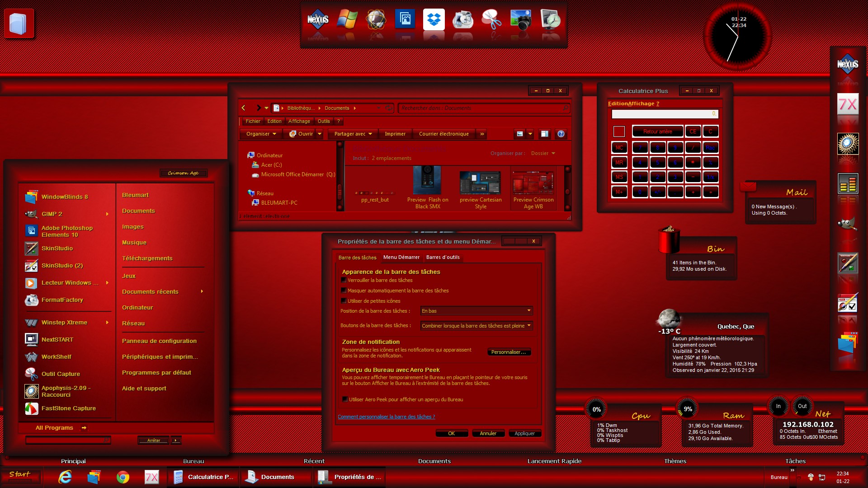Viewport: 868px width, 488px height.
Task: Switch to the Barres d'outils tab
Action: pos(443,257)
